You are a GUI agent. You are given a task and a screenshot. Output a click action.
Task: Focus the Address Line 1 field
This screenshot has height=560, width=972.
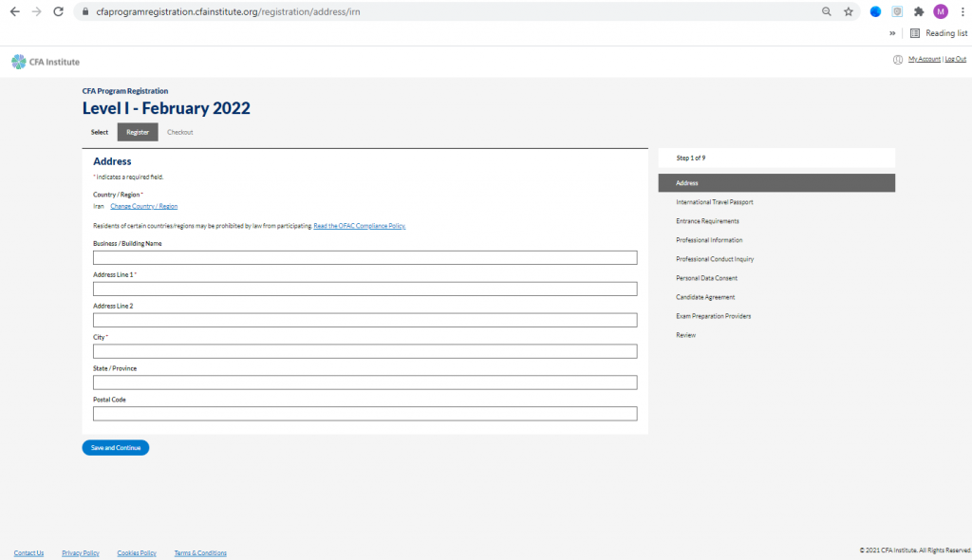tap(365, 289)
